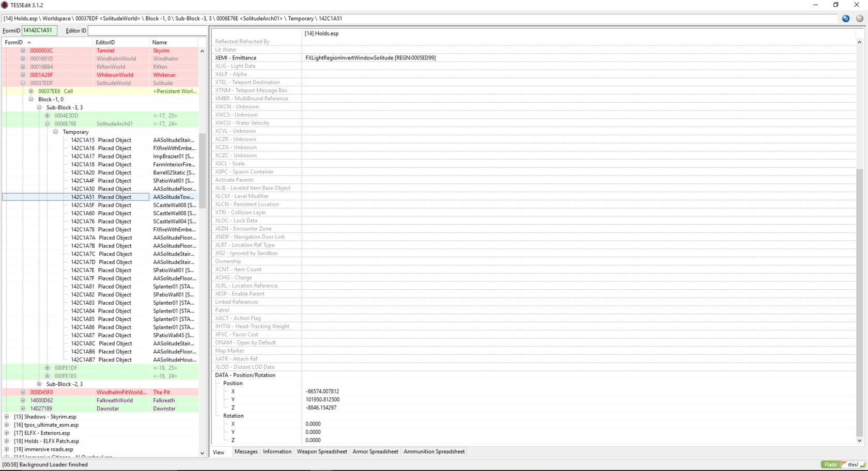868x471 pixels.
Task: Click the FXLightRegionInvertWindowSolitude emittance value
Action: (370, 58)
